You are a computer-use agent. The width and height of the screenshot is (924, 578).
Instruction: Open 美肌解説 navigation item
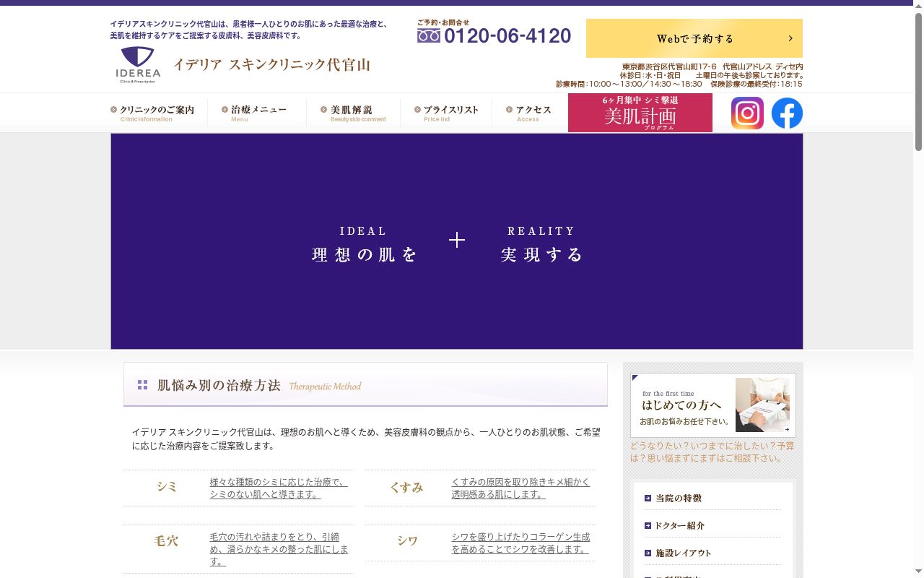click(x=354, y=113)
